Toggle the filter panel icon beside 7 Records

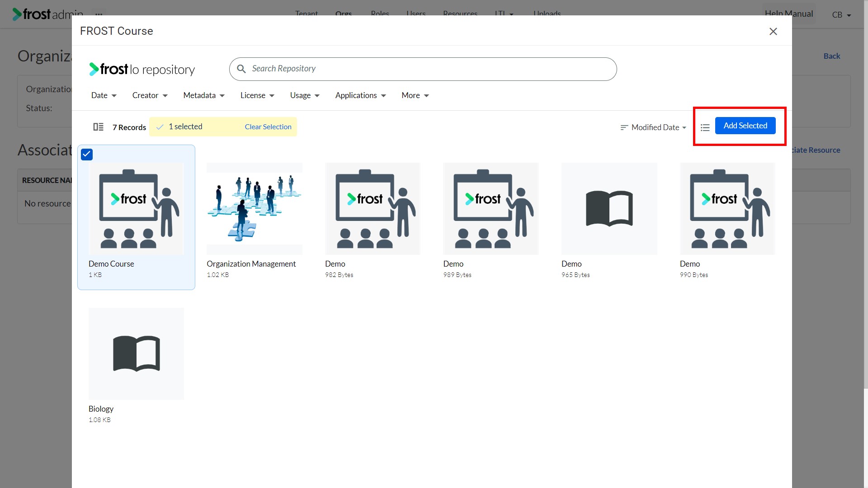pyautogui.click(x=98, y=127)
